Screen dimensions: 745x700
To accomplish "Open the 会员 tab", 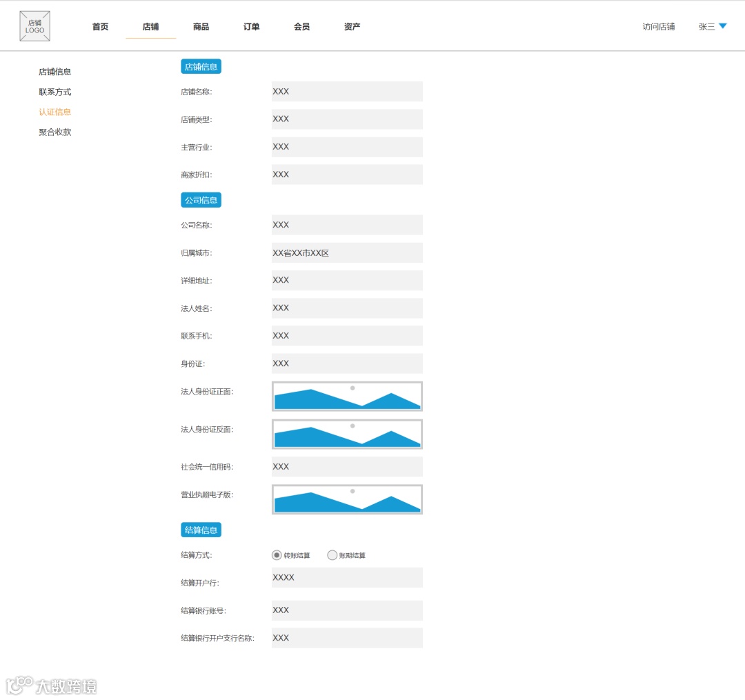I will pos(301,27).
